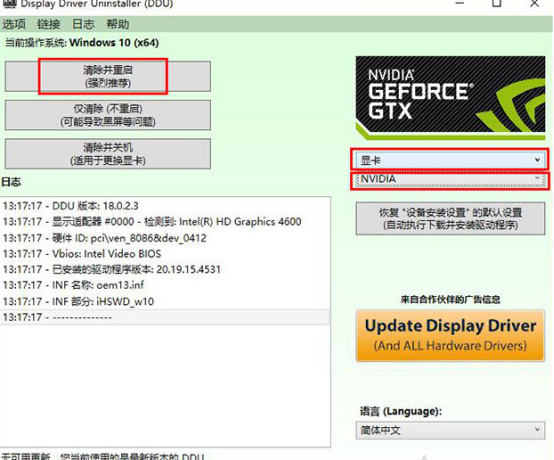Open the 日志 menu
This screenshot has height=460, width=554.
pos(83,24)
